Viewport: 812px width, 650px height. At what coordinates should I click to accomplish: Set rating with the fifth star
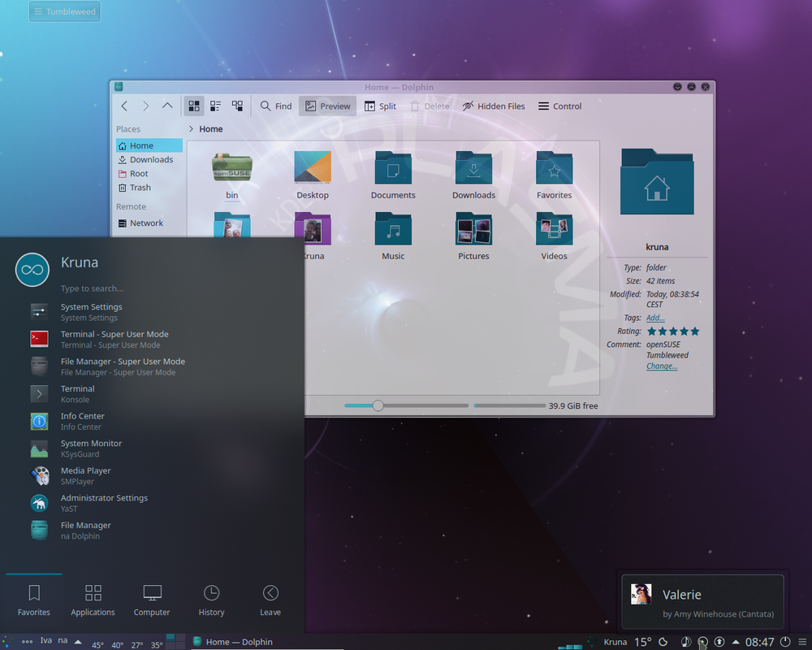pos(695,331)
